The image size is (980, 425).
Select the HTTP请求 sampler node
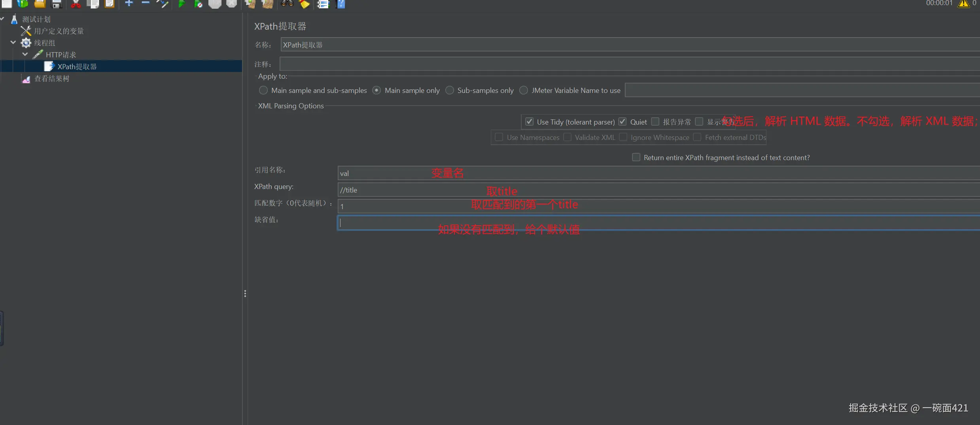pyautogui.click(x=61, y=55)
